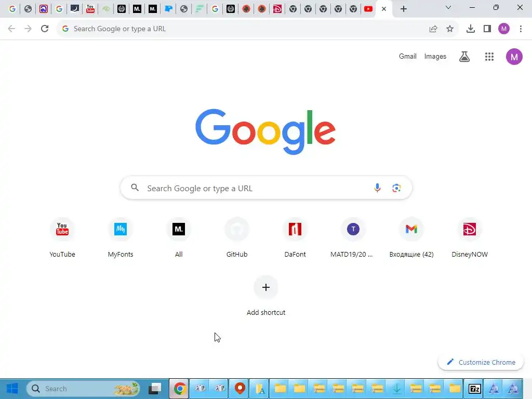
Task: Click the Windows taskbar Search box
Action: pyautogui.click(x=83, y=389)
